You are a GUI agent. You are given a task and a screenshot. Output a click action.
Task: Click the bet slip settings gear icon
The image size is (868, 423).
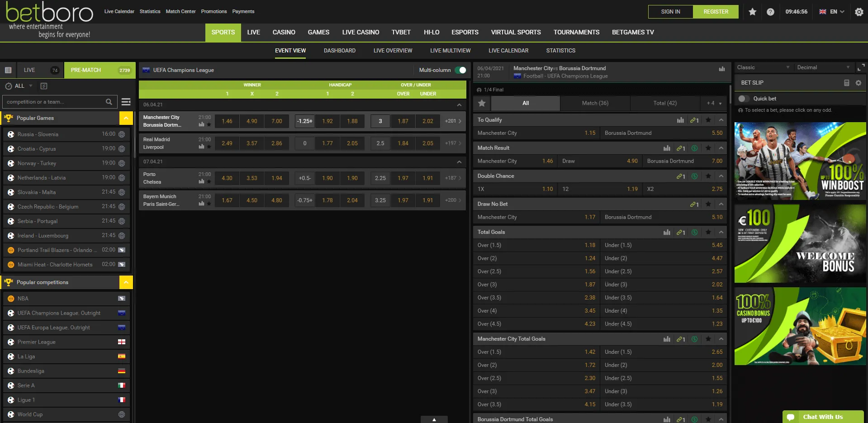pyautogui.click(x=858, y=83)
